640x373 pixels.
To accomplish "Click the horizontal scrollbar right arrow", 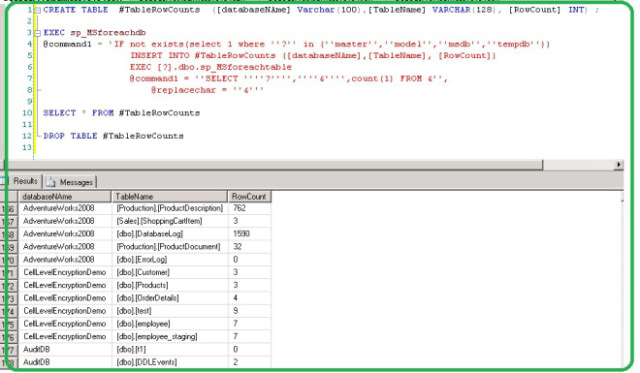I will click(619, 164).
